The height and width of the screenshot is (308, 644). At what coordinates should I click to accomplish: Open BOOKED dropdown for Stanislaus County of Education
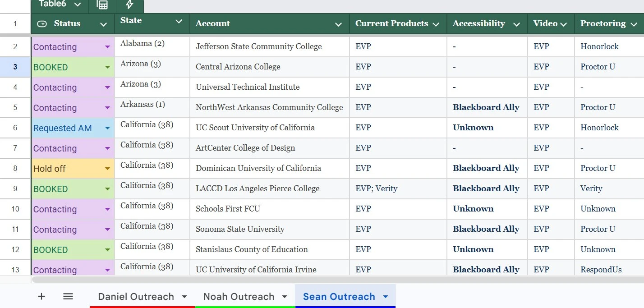pyautogui.click(x=107, y=250)
